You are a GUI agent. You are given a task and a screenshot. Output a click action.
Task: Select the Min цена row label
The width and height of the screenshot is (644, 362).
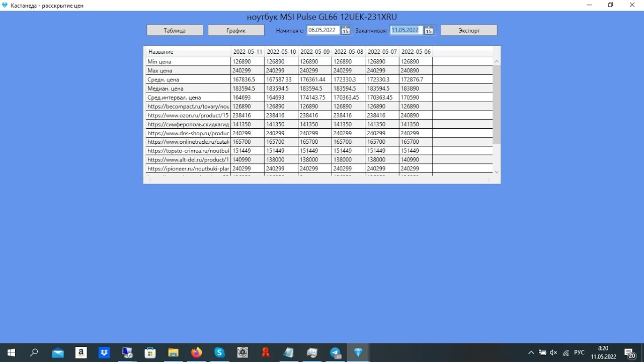[159, 62]
